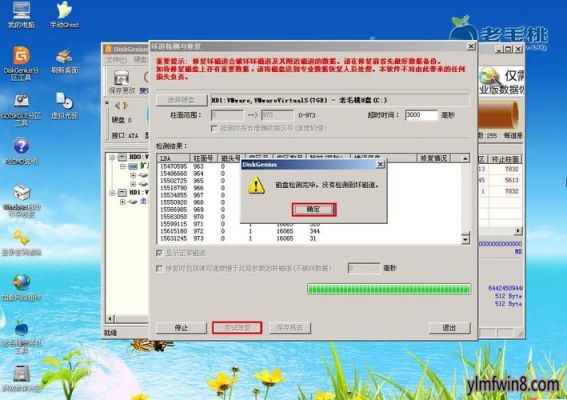Toggle the 修复时 slow-track repair checkbox

(159, 268)
